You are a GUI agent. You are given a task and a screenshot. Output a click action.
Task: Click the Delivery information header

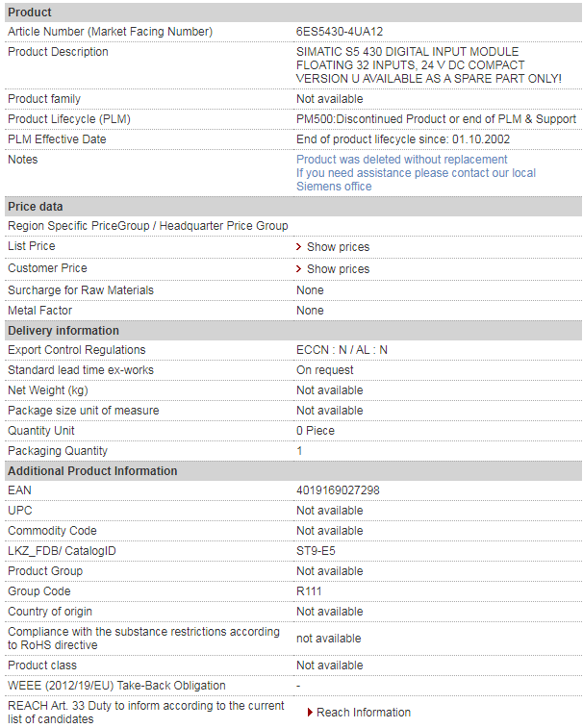pos(293,331)
